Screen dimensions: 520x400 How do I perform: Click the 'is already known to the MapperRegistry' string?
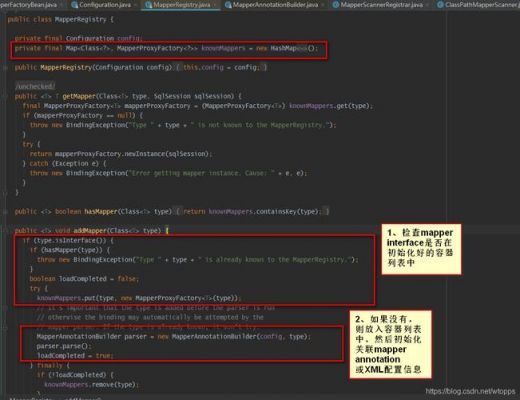pos(276,260)
